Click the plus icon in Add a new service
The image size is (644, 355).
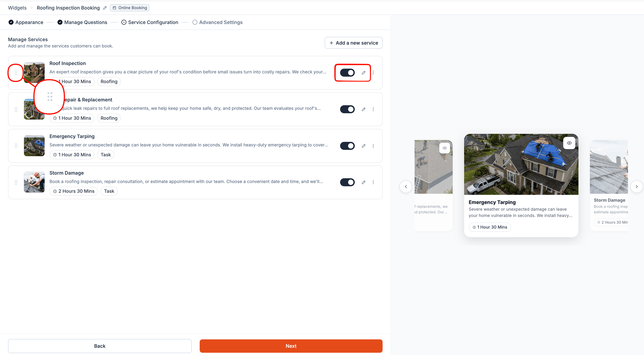(331, 43)
